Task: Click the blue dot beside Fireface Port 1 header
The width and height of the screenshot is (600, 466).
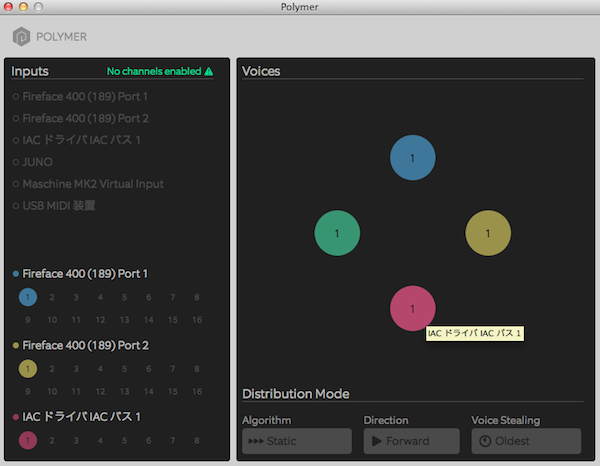Action: point(16,274)
